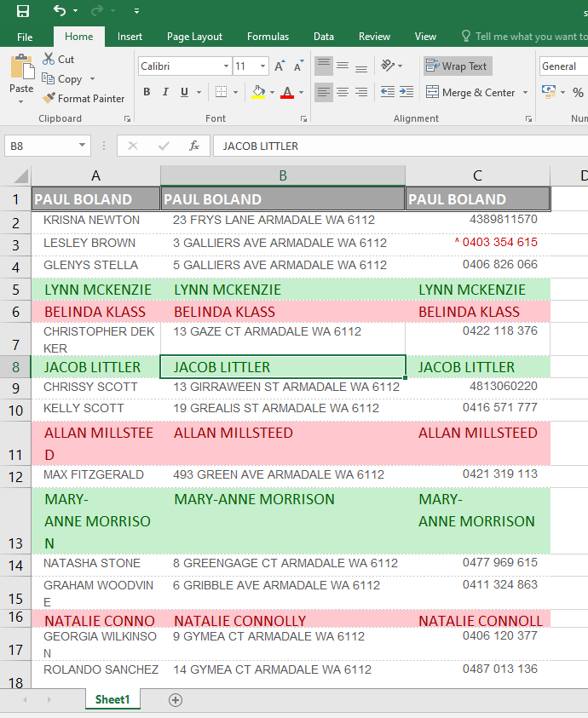Viewport: 588px width, 718px height.
Task: Toggle Align Right
Action: pos(361,93)
